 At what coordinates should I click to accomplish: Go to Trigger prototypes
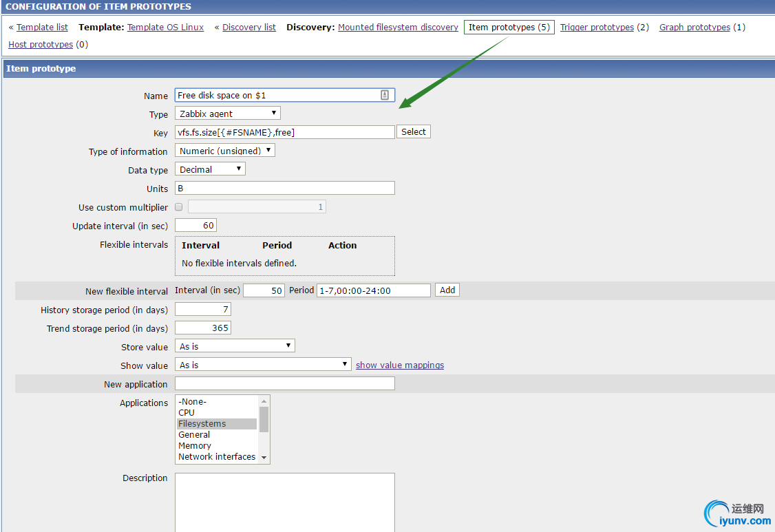coord(597,28)
